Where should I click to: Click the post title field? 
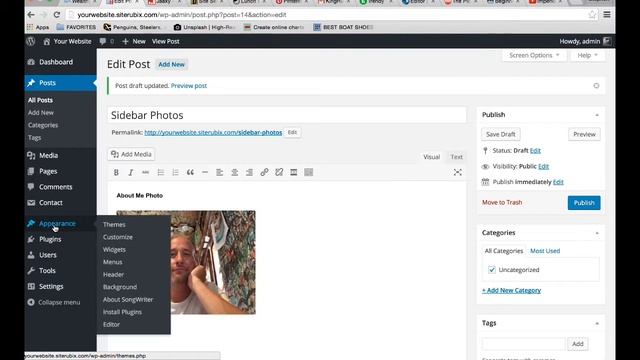pos(287,115)
